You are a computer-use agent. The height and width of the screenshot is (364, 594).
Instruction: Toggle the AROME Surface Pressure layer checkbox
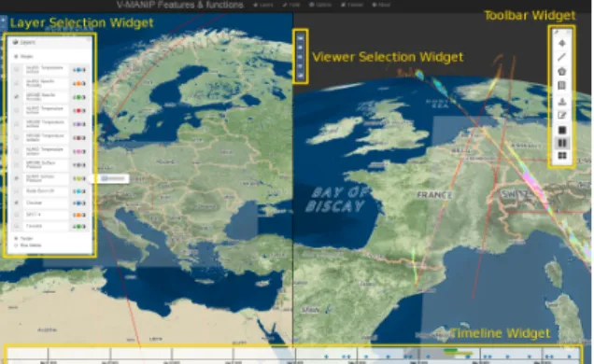[x=16, y=165]
